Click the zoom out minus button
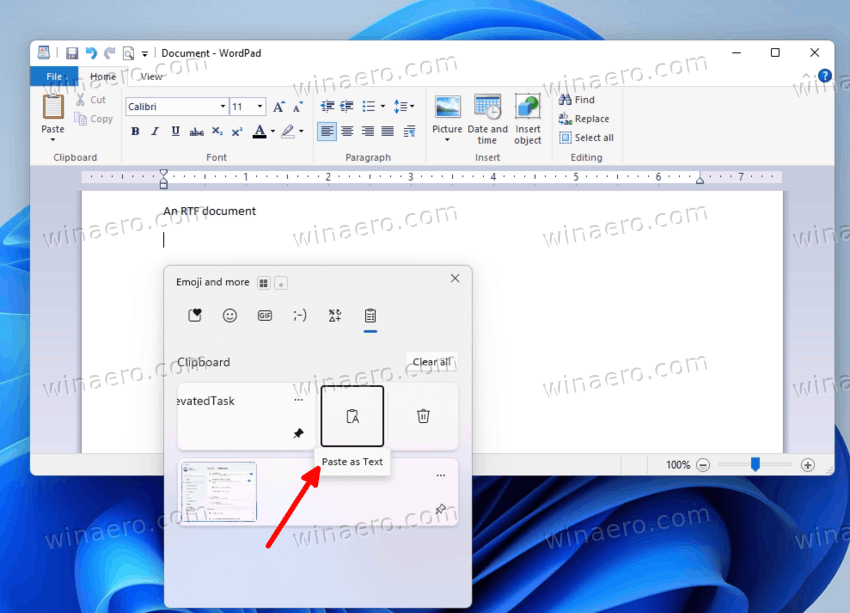Image resolution: width=850 pixels, height=613 pixels. point(703,465)
